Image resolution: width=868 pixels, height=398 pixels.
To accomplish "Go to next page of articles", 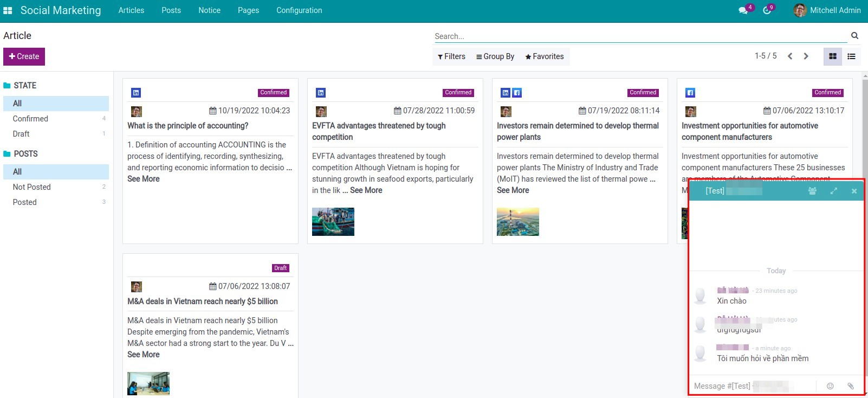I will click(x=806, y=56).
